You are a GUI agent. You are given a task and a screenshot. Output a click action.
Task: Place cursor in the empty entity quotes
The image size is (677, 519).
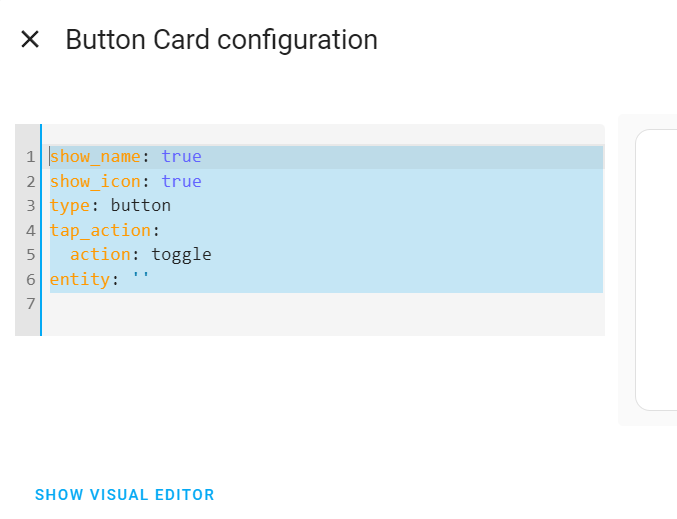pyautogui.click(x=141, y=278)
